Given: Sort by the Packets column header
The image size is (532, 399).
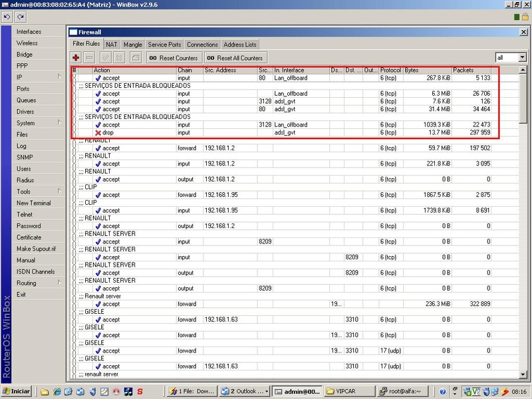Looking at the screenshot, I should (471, 70).
